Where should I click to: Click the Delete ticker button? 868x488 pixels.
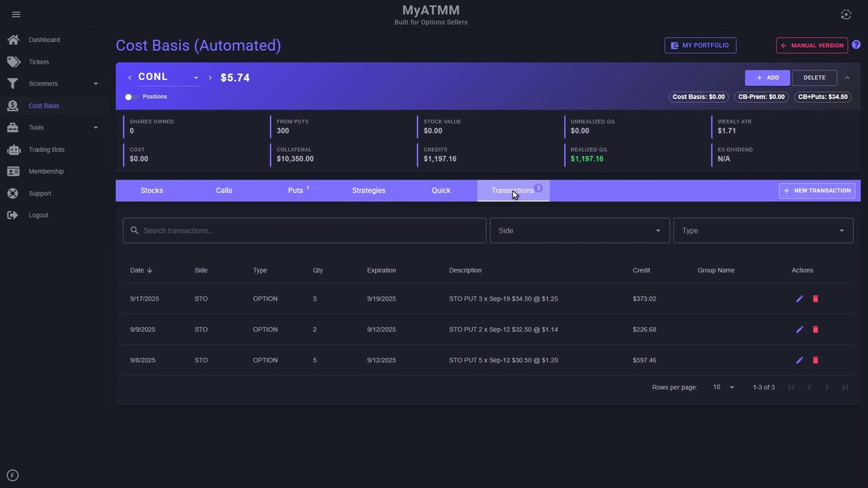(814, 78)
